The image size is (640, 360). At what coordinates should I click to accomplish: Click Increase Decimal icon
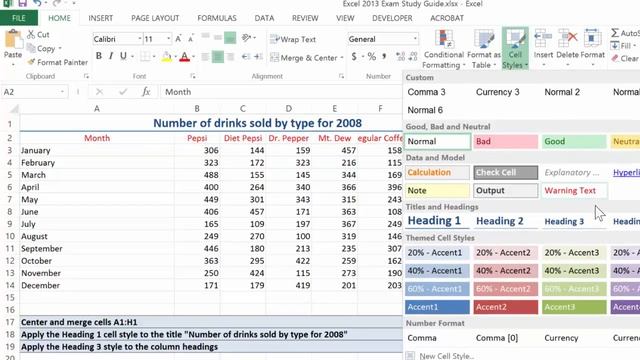[x=400, y=57]
